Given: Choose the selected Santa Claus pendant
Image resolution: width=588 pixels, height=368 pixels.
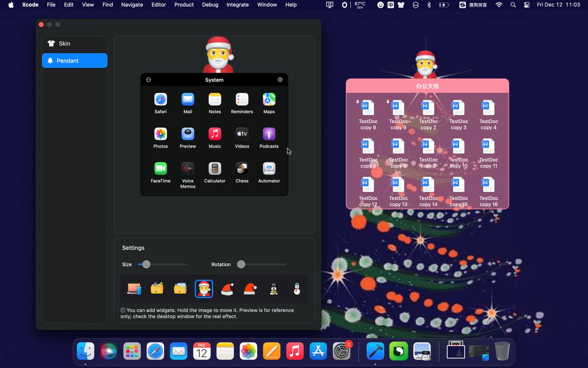Looking at the screenshot, I should pyautogui.click(x=204, y=289).
